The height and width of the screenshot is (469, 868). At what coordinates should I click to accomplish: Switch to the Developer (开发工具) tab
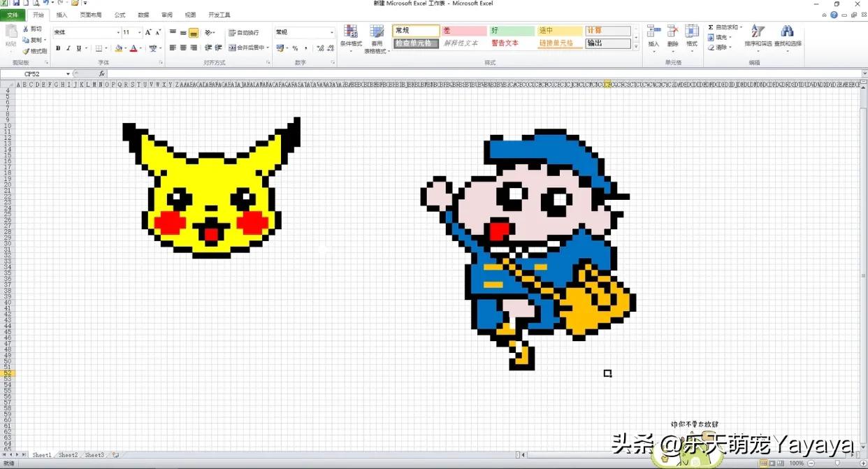coord(219,15)
